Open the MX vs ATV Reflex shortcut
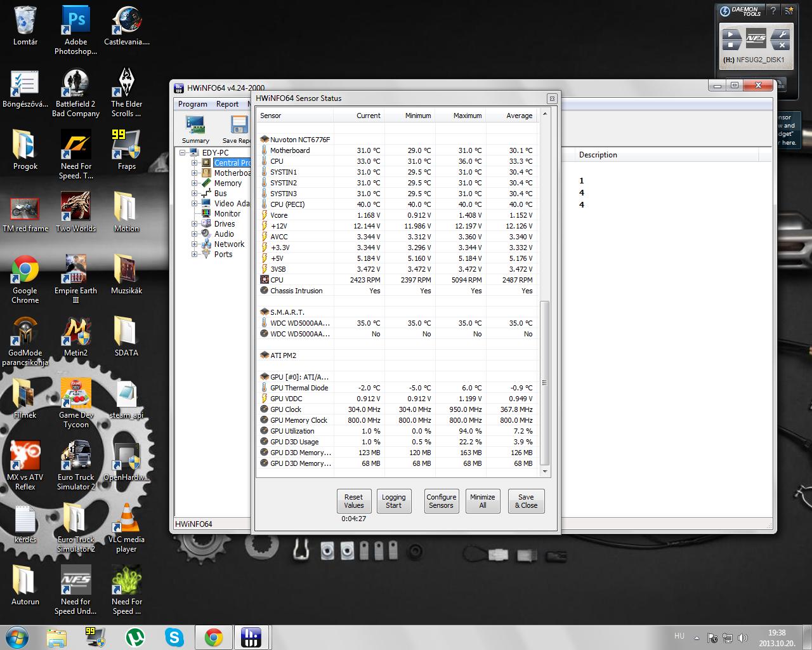 click(x=25, y=466)
